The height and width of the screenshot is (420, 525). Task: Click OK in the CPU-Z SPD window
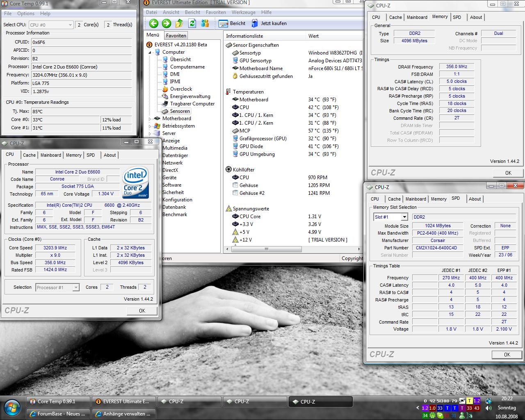(507, 354)
